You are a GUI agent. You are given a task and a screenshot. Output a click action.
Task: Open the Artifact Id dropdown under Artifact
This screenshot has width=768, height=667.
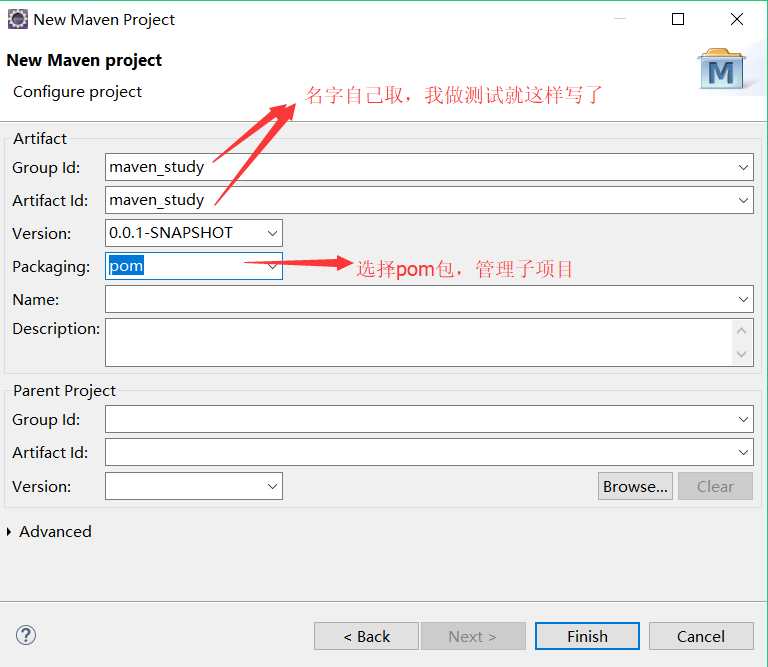743,200
